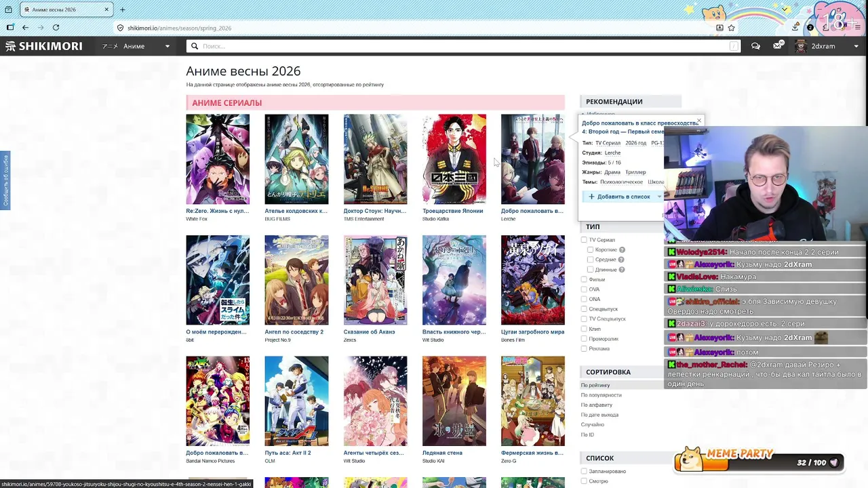This screenshot has width=868, height=488.
Task: Open Сказание об Аканэ poster thumbnail
Action: 375,280
